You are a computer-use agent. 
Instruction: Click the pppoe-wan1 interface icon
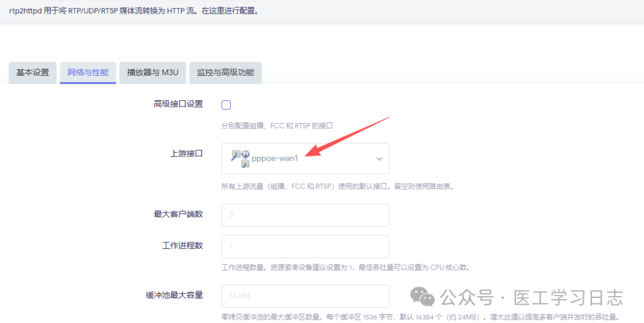tap(241, 158)
